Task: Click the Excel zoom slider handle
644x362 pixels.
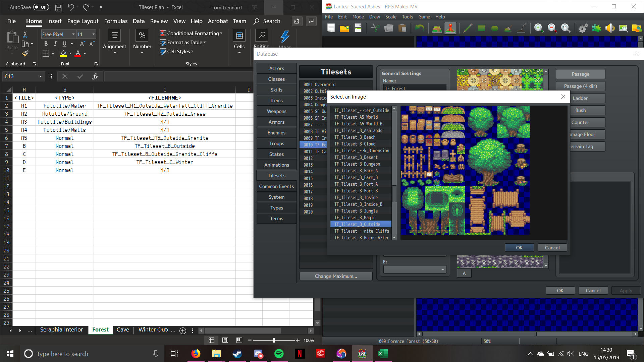Action: [x=274, y=340]
